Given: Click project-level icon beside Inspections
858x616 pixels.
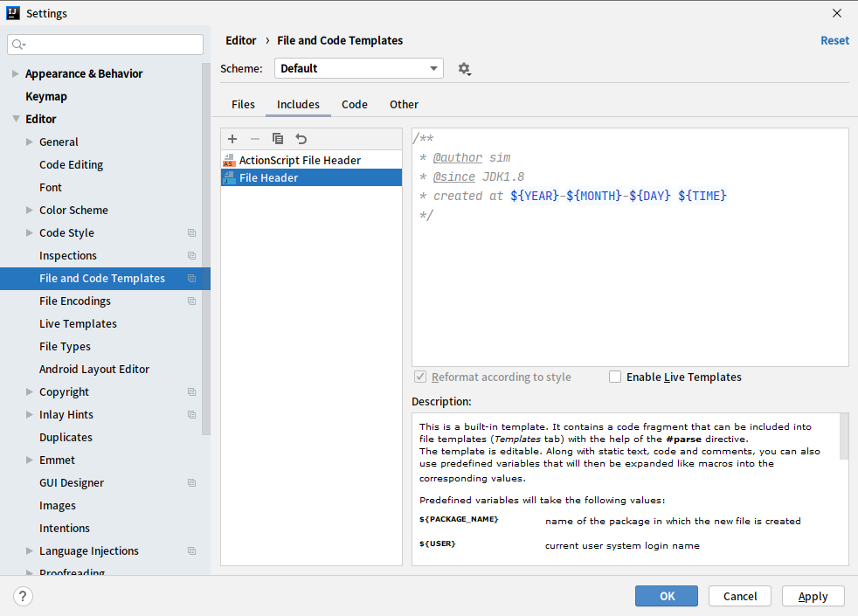Looking at the screenshot, I should coord(191,255).
